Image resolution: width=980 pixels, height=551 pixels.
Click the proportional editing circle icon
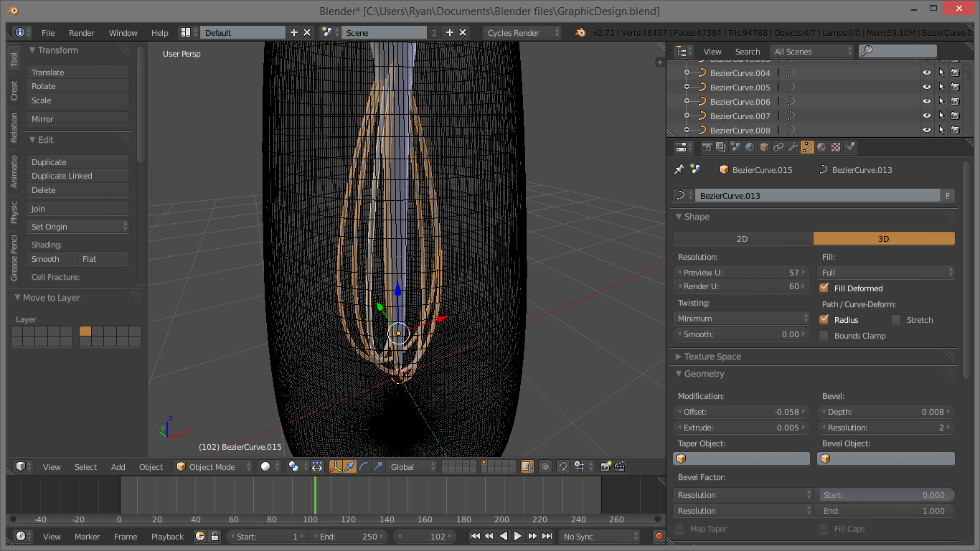[x=545, y=466]
